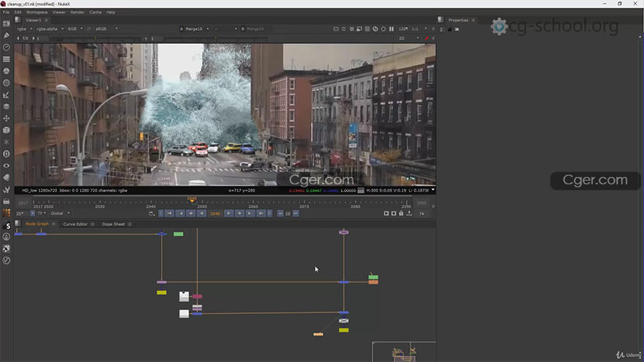This screenshot has height=362, width=644.
Task: Open the rgba.alpha channel dropdown
Action: coord(50,29)
